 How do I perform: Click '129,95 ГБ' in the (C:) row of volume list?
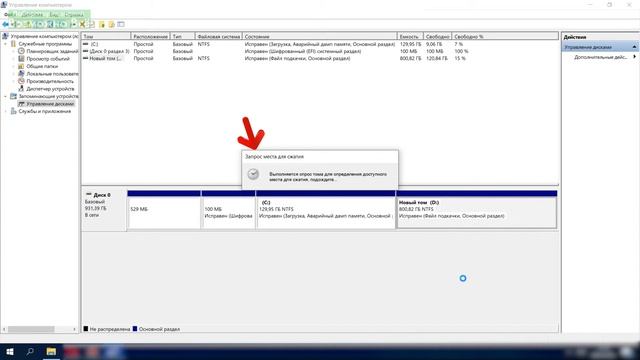pyautogui.click(x=410, y=44)
